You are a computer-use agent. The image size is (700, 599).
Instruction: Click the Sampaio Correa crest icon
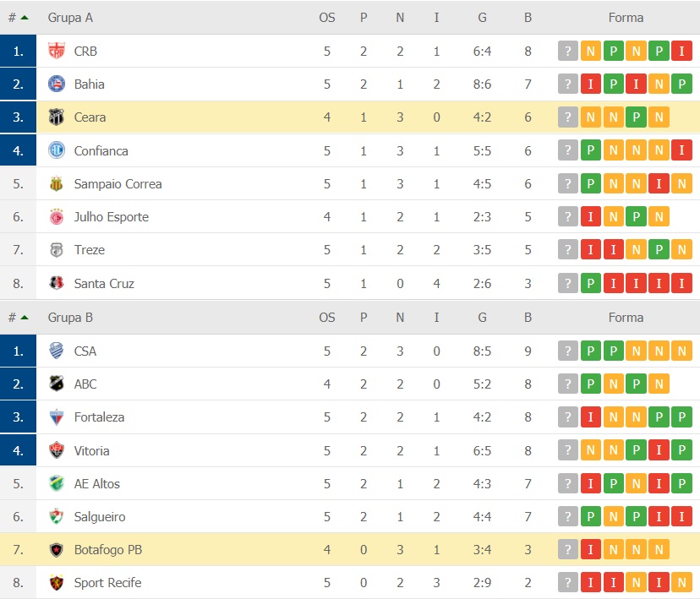(57, 184)
